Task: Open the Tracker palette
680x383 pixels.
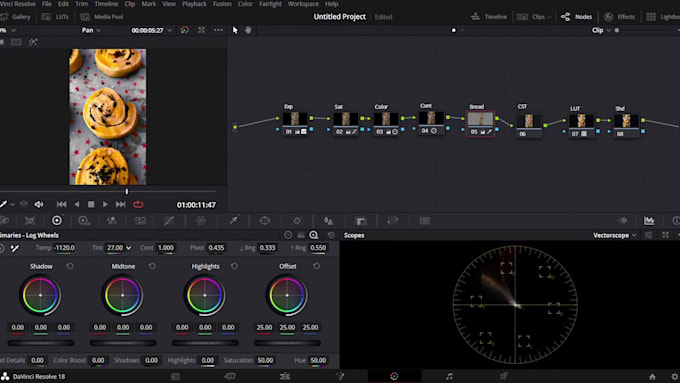Action: pos(297,221)
